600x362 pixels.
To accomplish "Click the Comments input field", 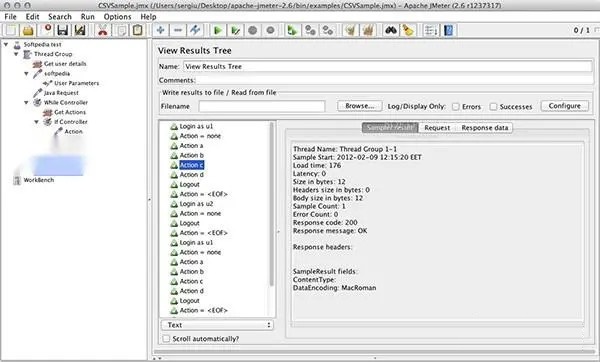I will (x=395, y=80).
